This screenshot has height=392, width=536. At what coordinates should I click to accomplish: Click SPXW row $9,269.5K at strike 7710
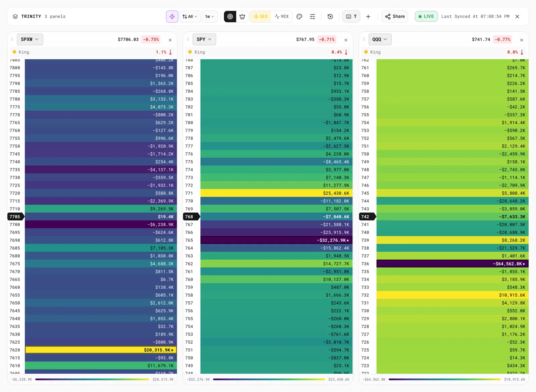coord(101,209)
